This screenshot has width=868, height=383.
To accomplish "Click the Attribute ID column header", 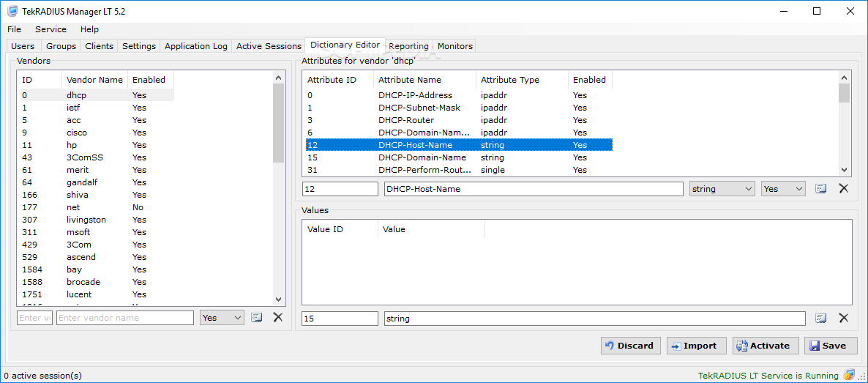I will click(337, 80).
